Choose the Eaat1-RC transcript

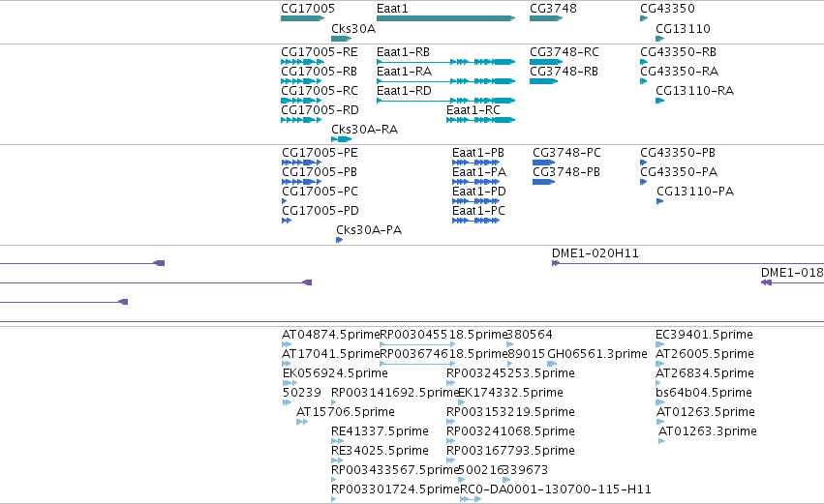point(480,120)
